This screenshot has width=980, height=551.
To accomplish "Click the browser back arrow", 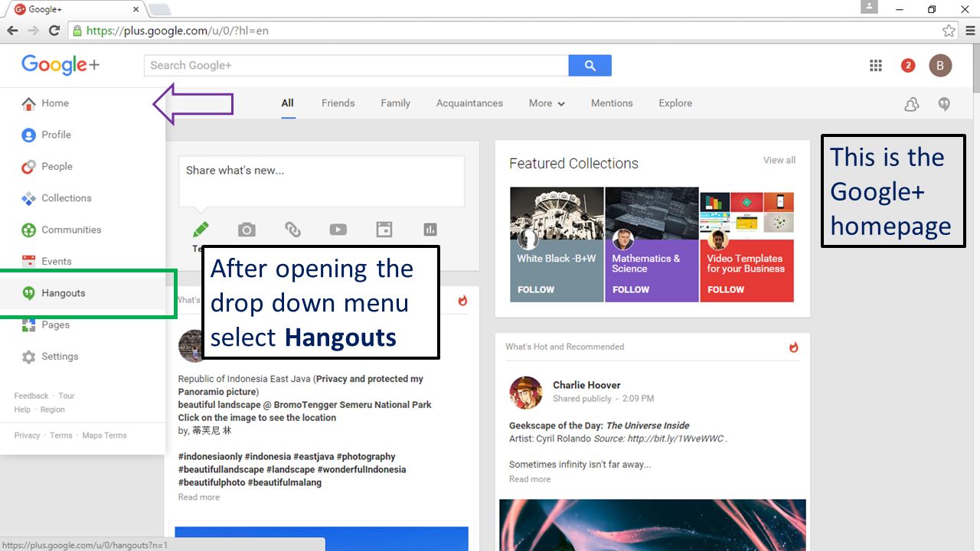I will coord(12,31).
